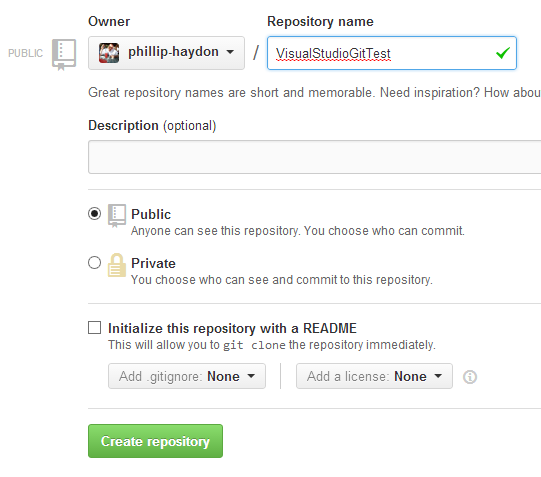The height and width of the screenshot is (477, 541).
Task: Click the Owner dropdown arrow caret
Action: coord(230,52)
